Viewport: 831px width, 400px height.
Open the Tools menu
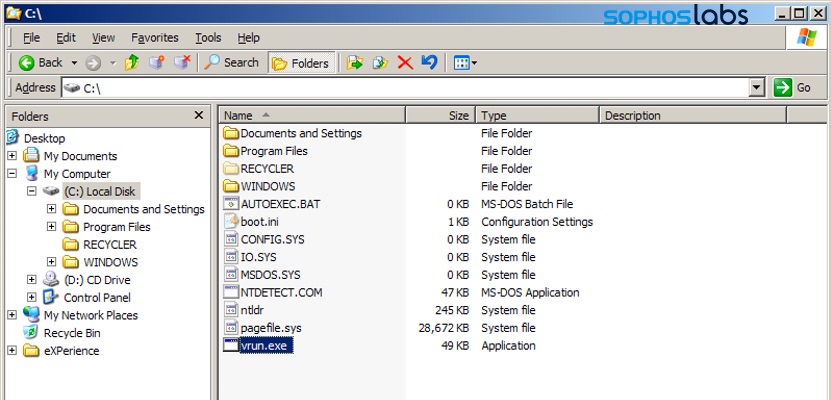[x=208, y=38]
